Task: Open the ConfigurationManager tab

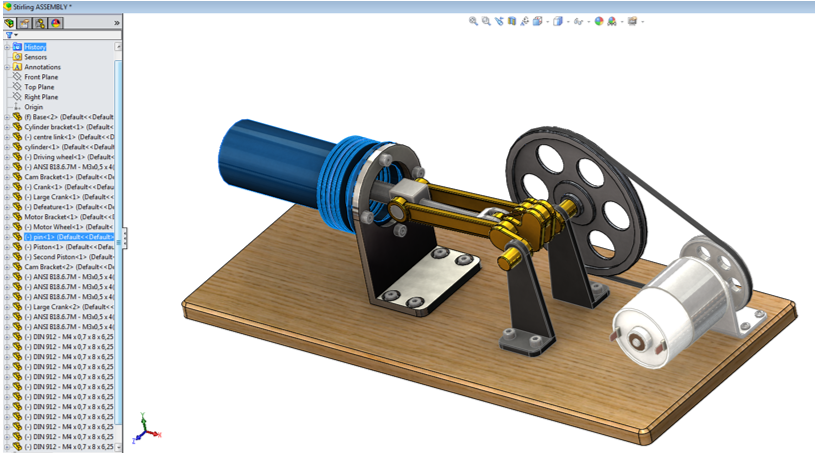Action: [40, 22]
